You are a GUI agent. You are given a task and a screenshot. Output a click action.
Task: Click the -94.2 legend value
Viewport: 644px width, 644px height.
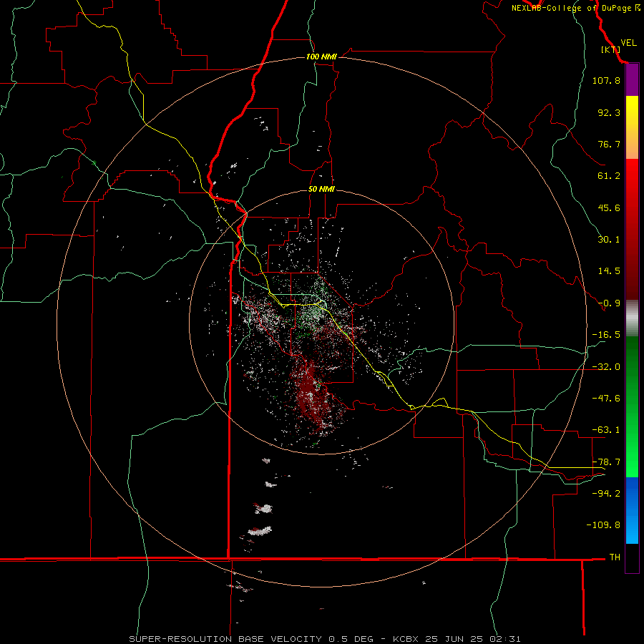click(x=606, y=494)
